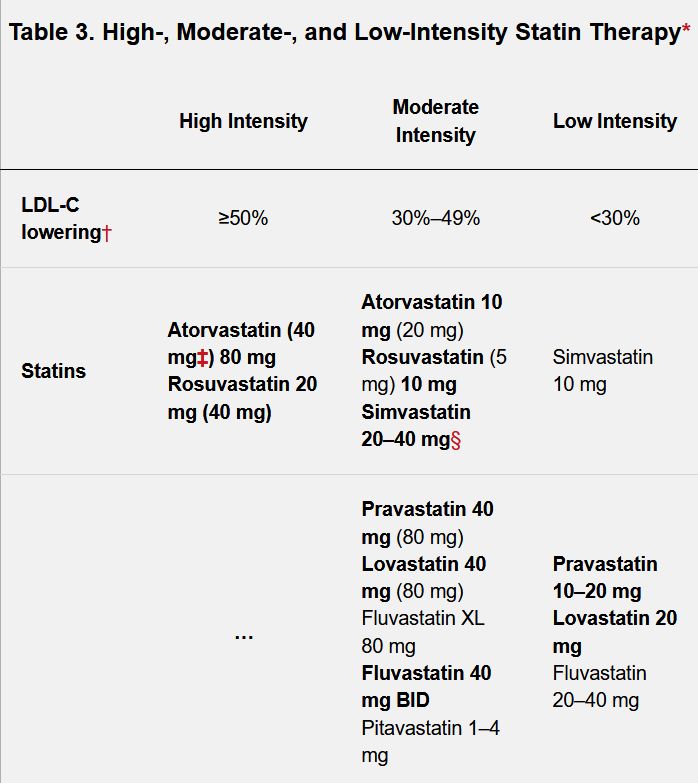698x783 pixels.
Task: Select the Moderate Intensity column header
Action: 435,121
